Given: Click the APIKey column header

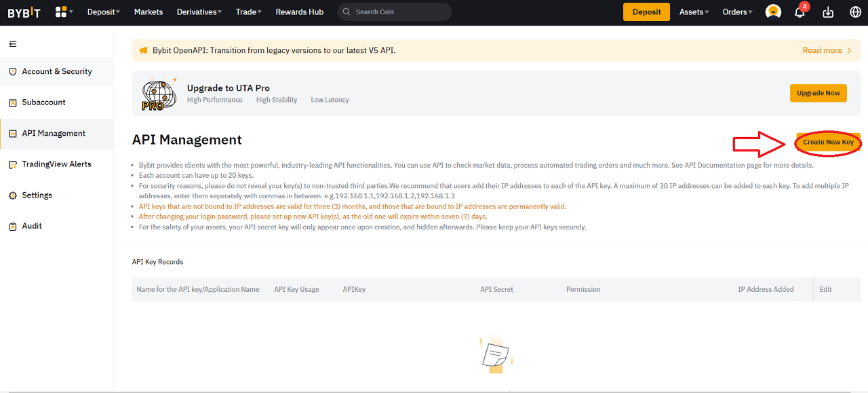Looking at the screenshot, I should coord(354,289).
